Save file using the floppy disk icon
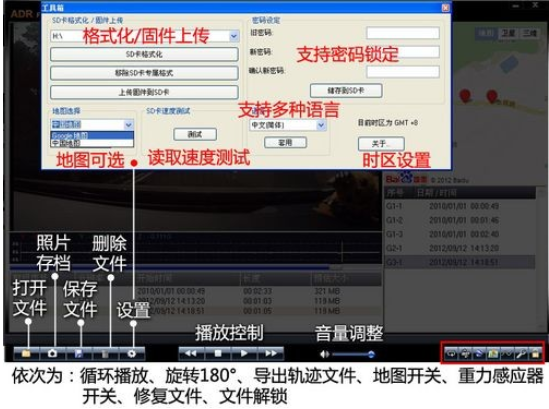Viewport: 549px width, 409px height. [79, 354]
